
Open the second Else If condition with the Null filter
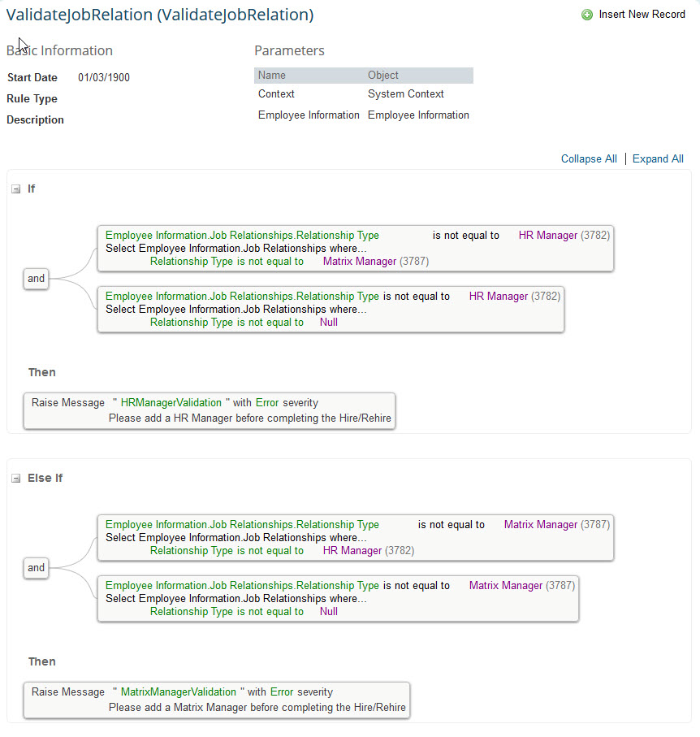click(x=338, y=598)
